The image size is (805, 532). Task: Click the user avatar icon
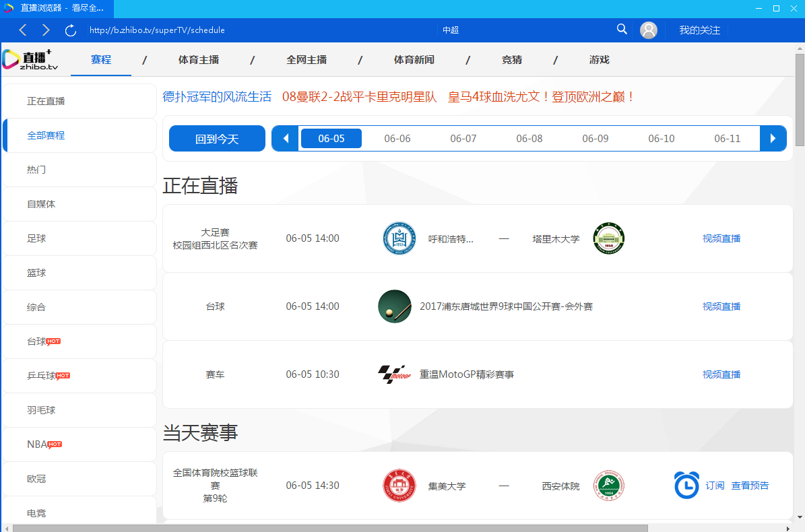[648, 30]
